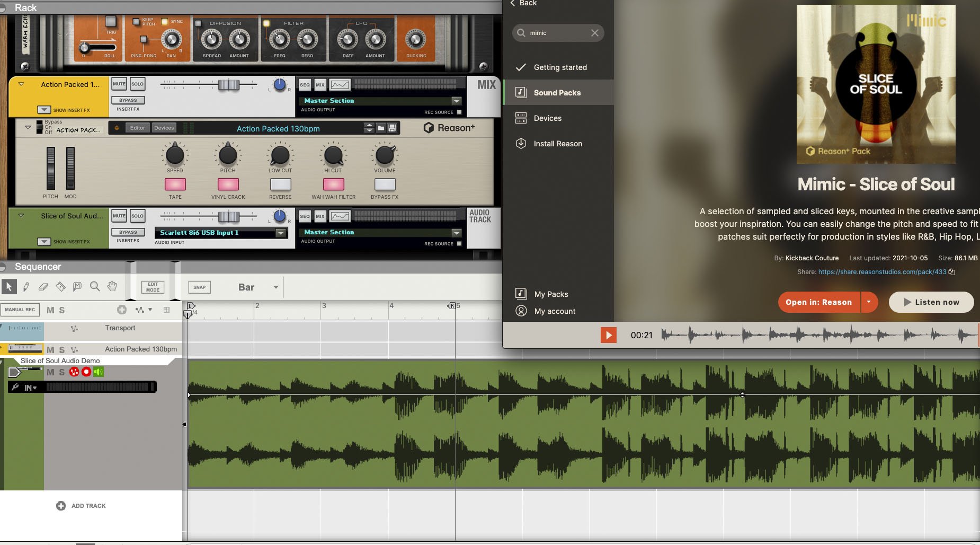
Task: Select the Magnify tool in the sequencer
Action: [x=95, y=287]
